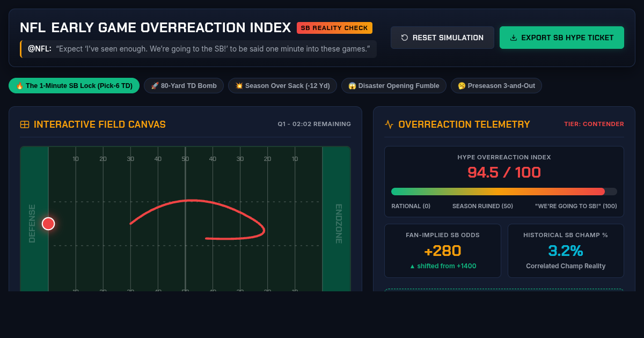Select the 80-Yard TD Bomb scenario
Viewport: 644px width, 338px height.
(x=184, y=86)
